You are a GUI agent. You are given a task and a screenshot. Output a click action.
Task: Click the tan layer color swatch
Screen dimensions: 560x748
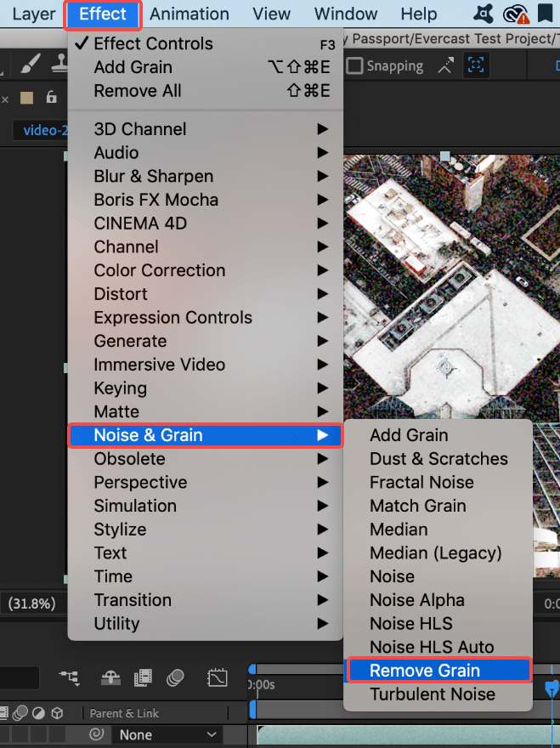(x=27, y=98)
